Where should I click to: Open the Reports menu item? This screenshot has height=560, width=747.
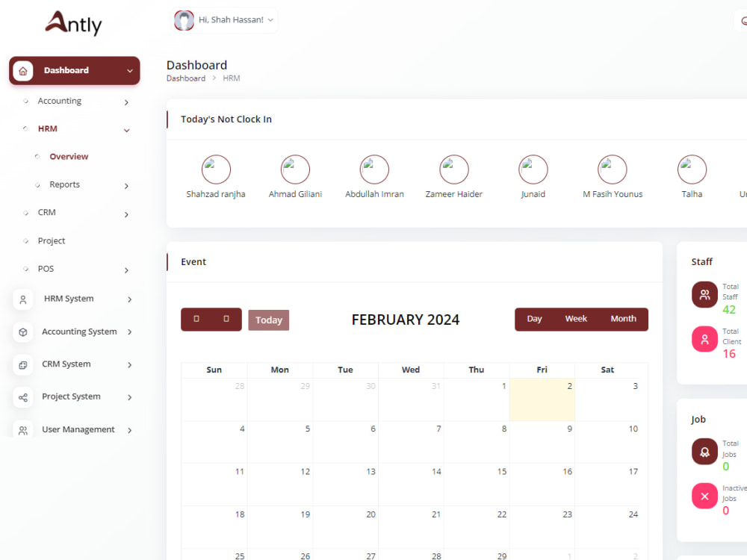65,184
